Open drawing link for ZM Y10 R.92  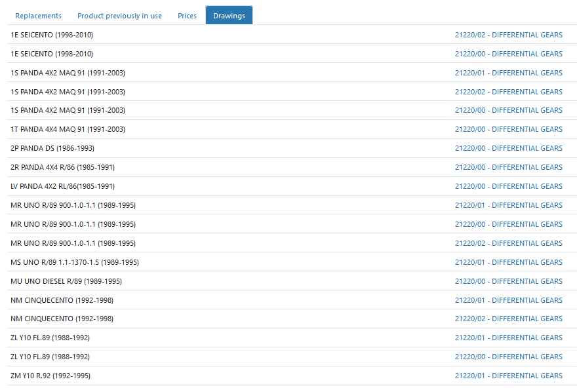[508, 376]
